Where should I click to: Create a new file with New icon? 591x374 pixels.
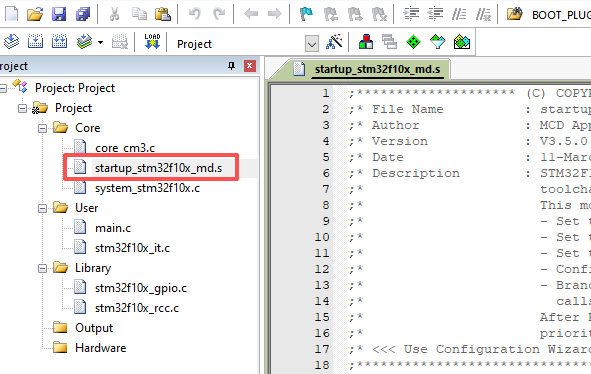tap(11, 14)
